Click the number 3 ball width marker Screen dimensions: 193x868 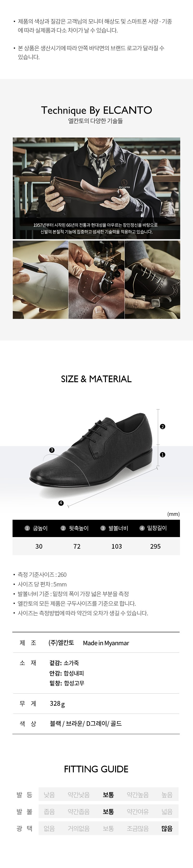pyautogui.click(x=52, y=450)
